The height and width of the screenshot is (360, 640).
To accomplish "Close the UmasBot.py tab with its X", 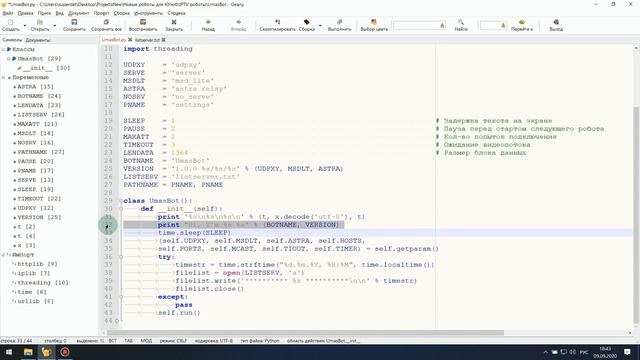I will coord(130,40).
